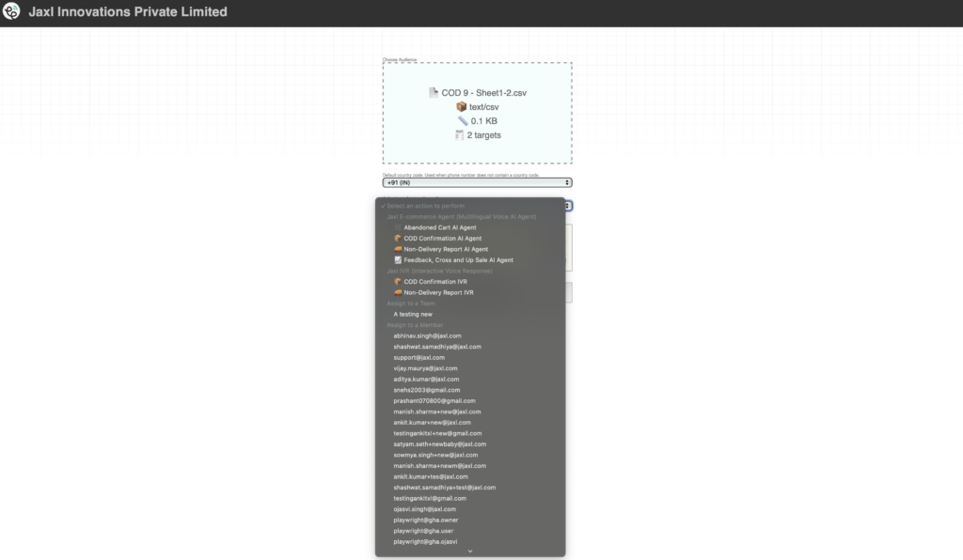Choose snehs2003@gmail.com member option

click(x=426, y=390)
